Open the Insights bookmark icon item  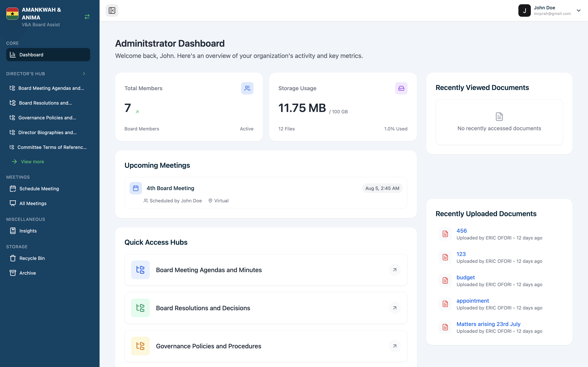point(13,231)
